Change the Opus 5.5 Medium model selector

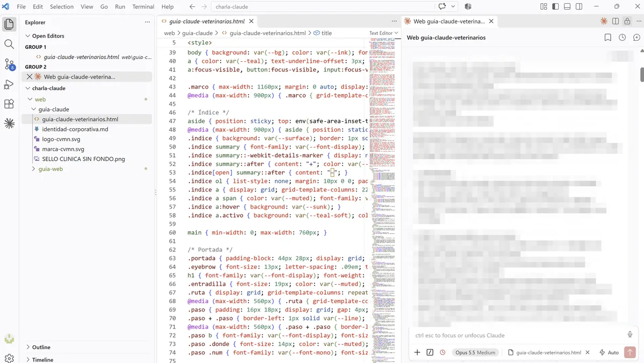point(475,352)
